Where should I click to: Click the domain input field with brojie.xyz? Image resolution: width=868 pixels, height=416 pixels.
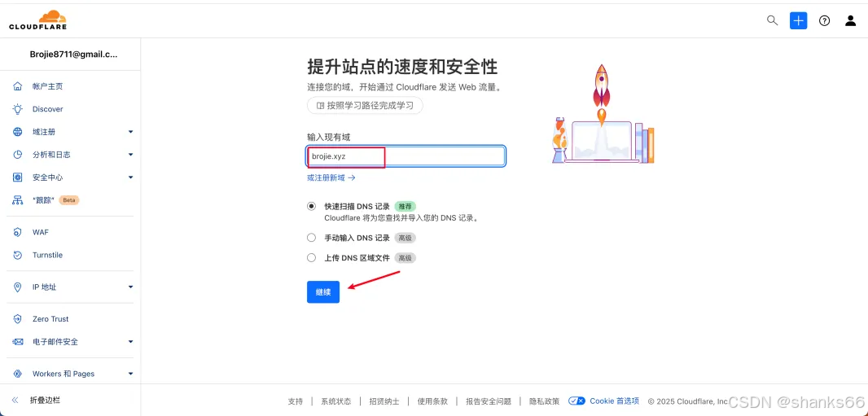406,156
